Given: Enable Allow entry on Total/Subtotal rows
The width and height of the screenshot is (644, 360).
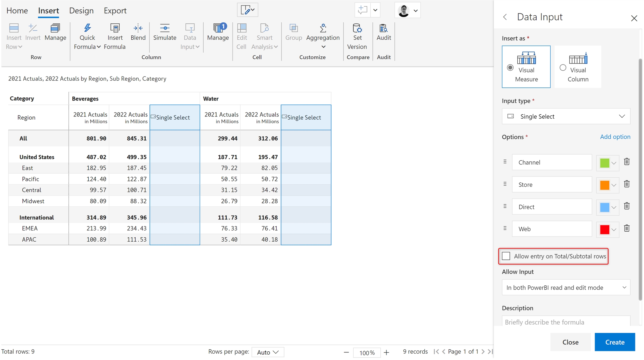Looking at the screenshot, I should click(506, 256).
